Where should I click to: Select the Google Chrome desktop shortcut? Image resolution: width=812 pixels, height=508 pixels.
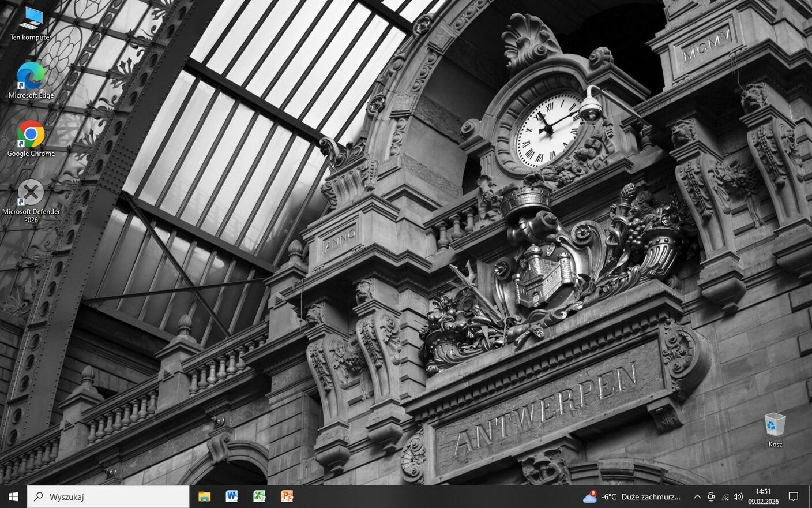click(x=31, y=139)
